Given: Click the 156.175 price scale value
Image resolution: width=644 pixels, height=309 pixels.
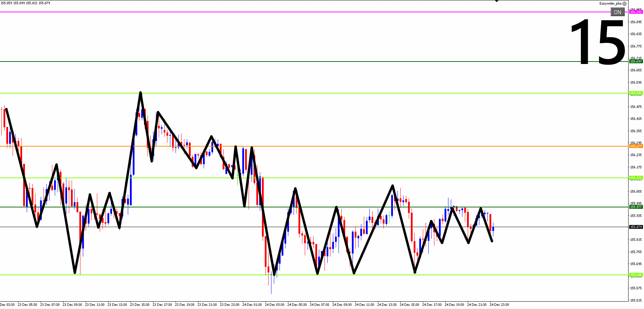Looking at the screenshot, I should click(636, 167).
